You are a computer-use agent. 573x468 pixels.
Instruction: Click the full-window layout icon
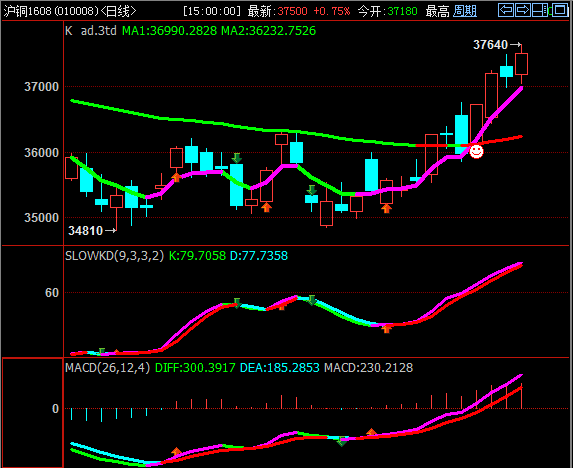(560, 10)
